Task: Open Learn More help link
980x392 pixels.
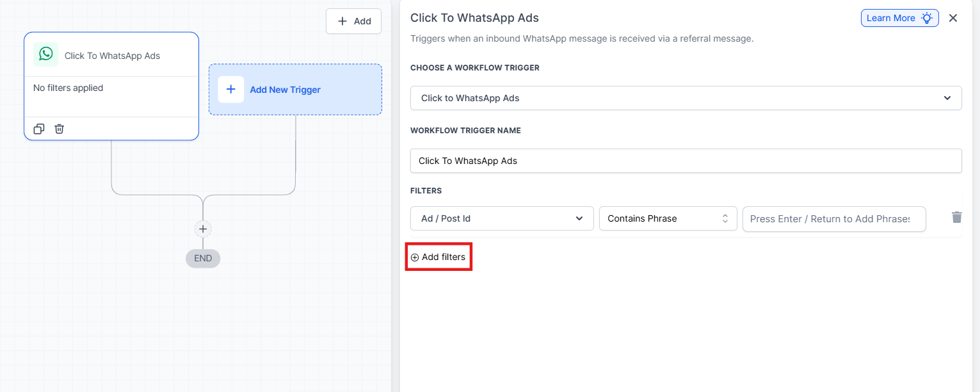Action: point(891,18)
